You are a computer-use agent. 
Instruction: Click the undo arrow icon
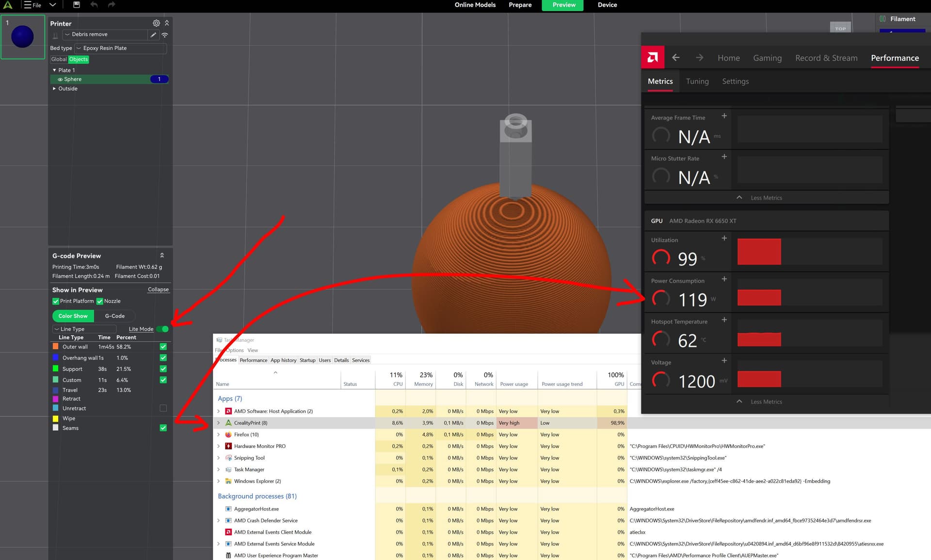tap(94, 5)
